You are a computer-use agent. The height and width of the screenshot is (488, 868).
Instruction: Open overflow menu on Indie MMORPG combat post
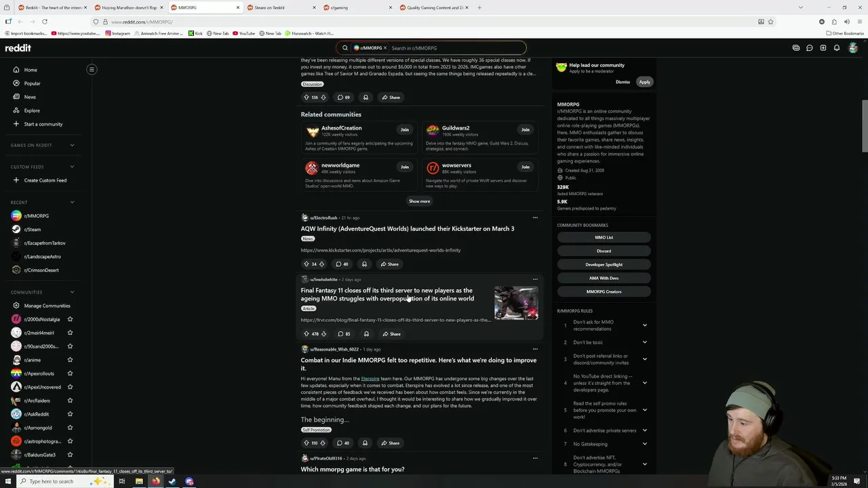[535, 349]
